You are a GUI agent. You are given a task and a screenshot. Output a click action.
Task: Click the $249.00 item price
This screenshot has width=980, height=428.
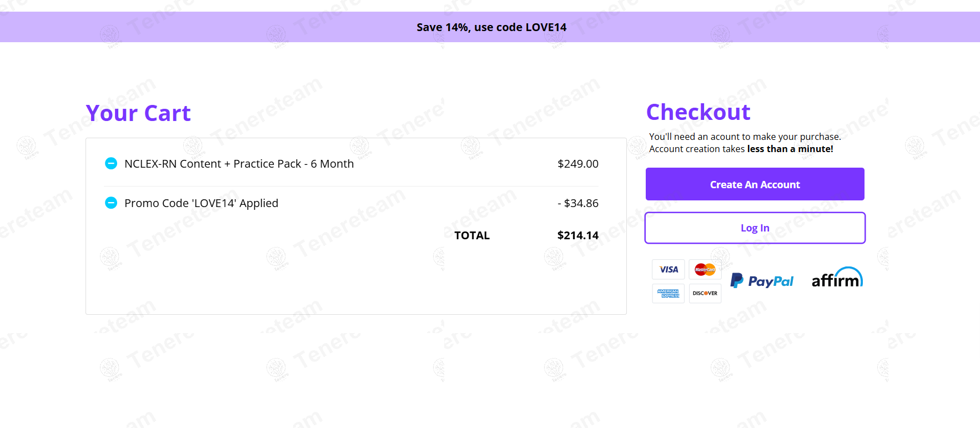pos(578,164)
